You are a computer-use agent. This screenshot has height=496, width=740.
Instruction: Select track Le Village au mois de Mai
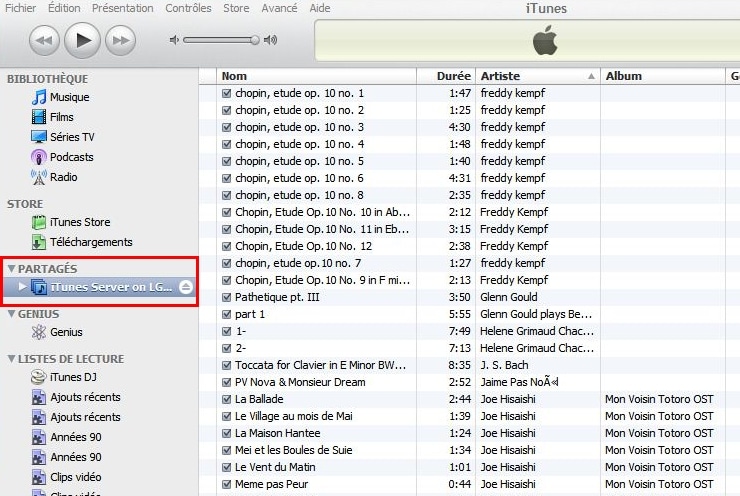point(294,416)
